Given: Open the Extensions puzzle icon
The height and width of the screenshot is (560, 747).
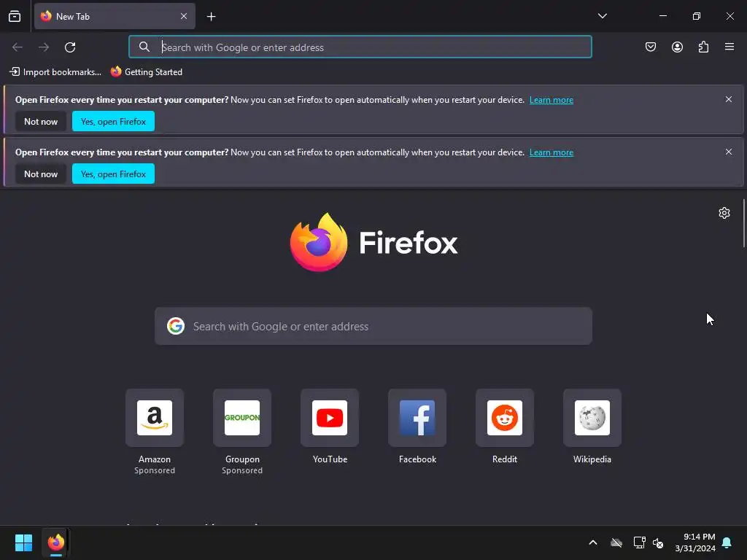Looking at the screenshot, I should [x=703, y=47].
